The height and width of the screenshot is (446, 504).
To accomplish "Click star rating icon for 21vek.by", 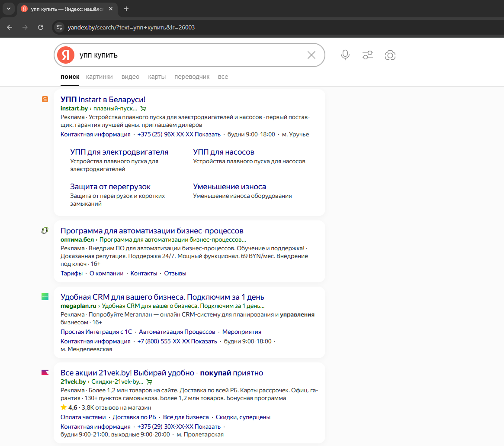I will pos(64,407).
